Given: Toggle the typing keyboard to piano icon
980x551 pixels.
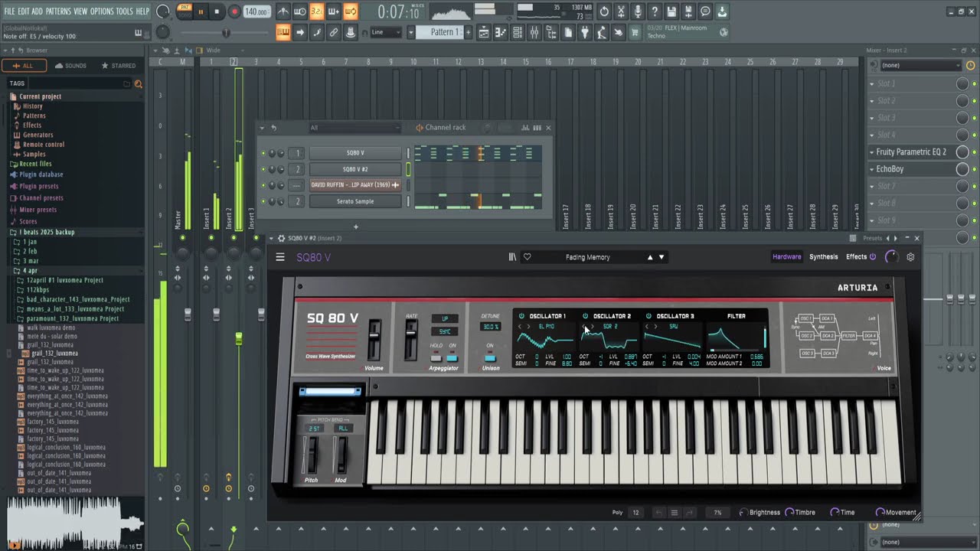Looking at the screenshot, I should tap(283, 32).
